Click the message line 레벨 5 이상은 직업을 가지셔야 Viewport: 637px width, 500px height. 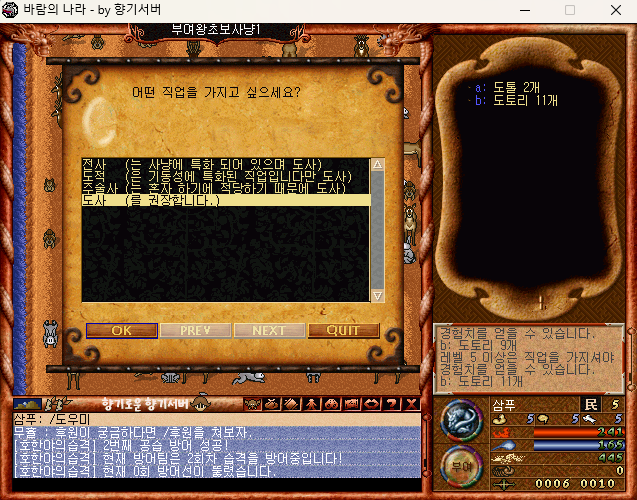point(528,357)
